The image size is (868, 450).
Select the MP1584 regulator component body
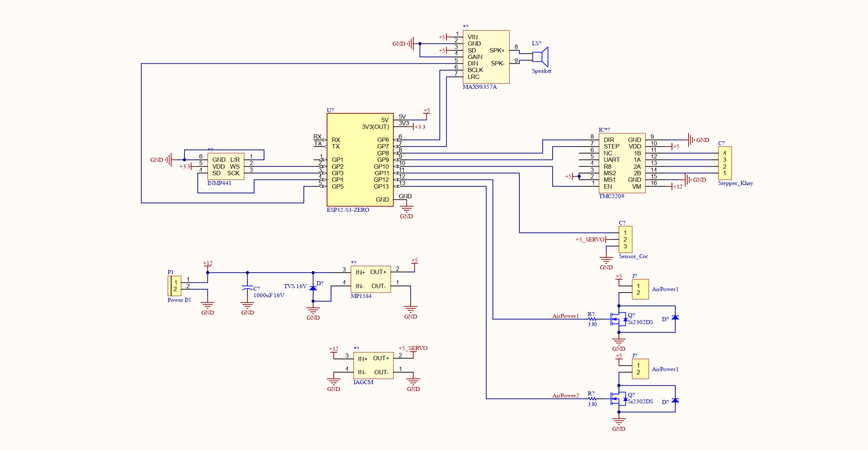371,279
